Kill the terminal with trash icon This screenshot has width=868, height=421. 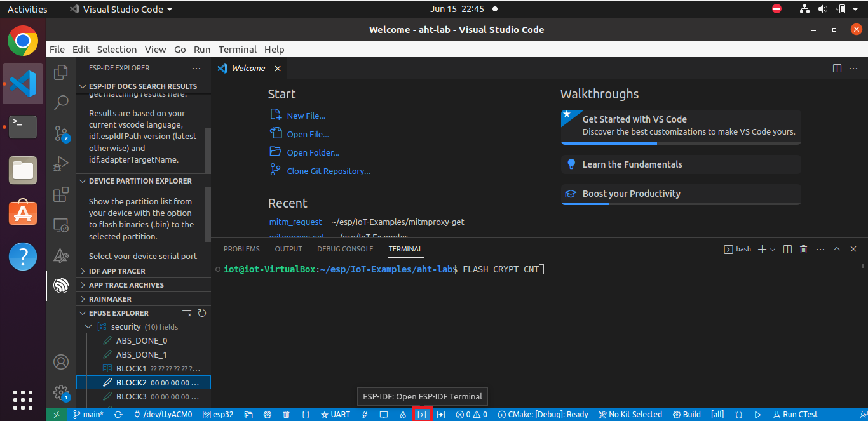[x=803, y=249]
